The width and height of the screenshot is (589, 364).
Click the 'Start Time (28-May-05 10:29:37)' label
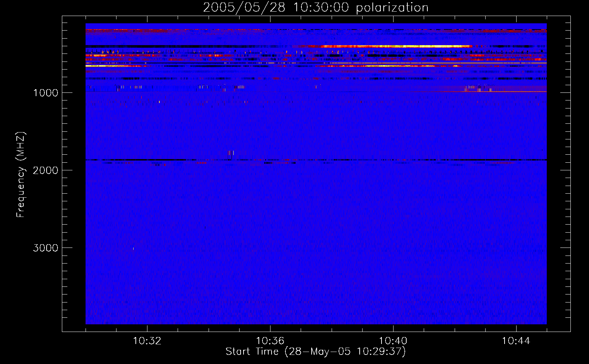(316, 352)
